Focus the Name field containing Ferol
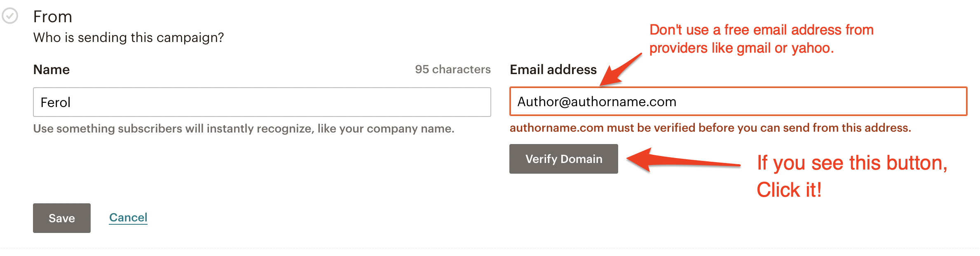Screen dimensions: 980x256 tap(262, 102)
